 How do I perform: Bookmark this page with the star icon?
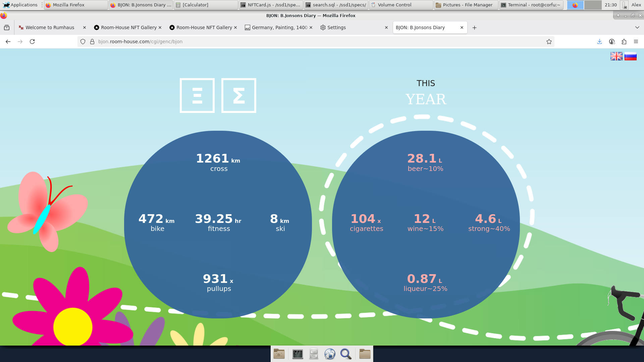(549, 42)
